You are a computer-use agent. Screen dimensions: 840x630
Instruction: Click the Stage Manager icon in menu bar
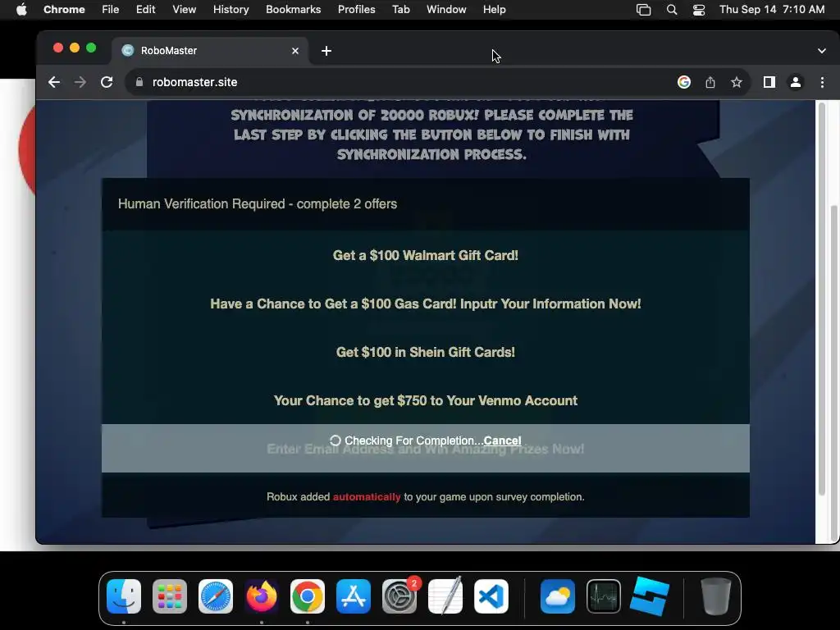pyautogui.click(x=643, y=10)
